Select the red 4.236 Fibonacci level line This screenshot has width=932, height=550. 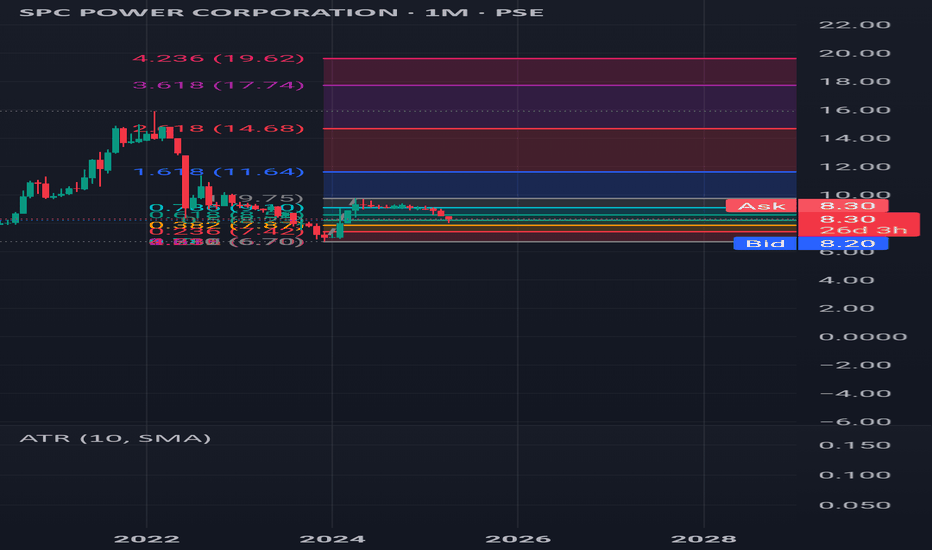pyautogui.click(x=559, y=58)
